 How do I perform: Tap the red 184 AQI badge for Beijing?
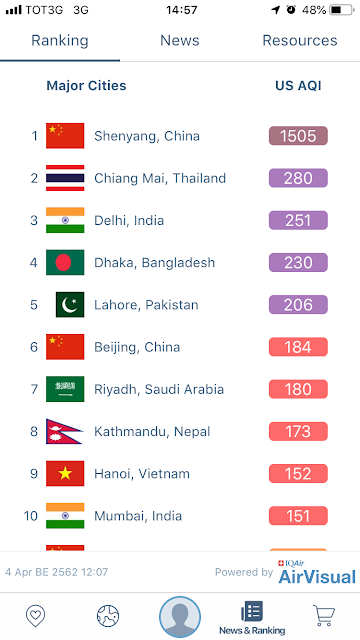[x=298, y=347]
